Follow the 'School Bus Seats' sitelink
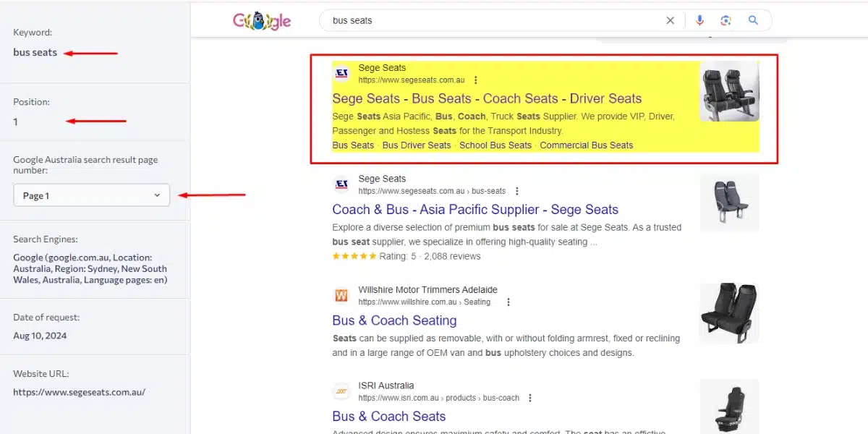Viewport: 868px width, 434px height. pyautogui.click(x=495, y=145)
